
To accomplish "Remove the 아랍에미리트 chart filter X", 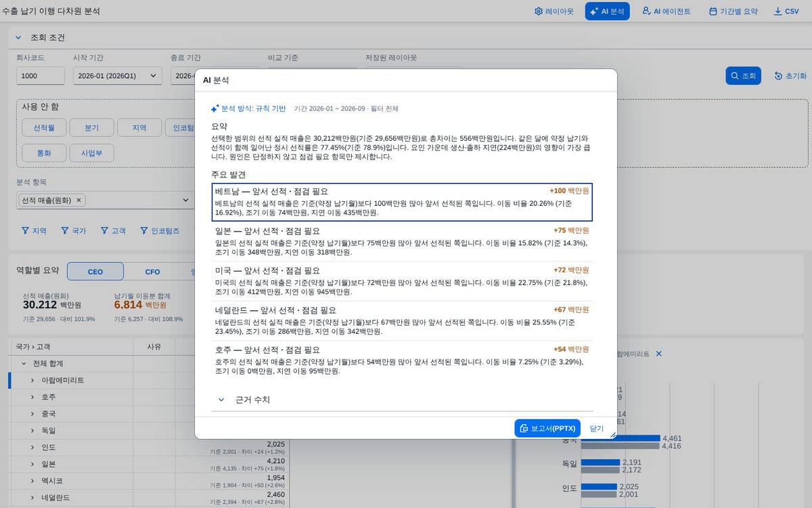I will (x=658, y=354).
